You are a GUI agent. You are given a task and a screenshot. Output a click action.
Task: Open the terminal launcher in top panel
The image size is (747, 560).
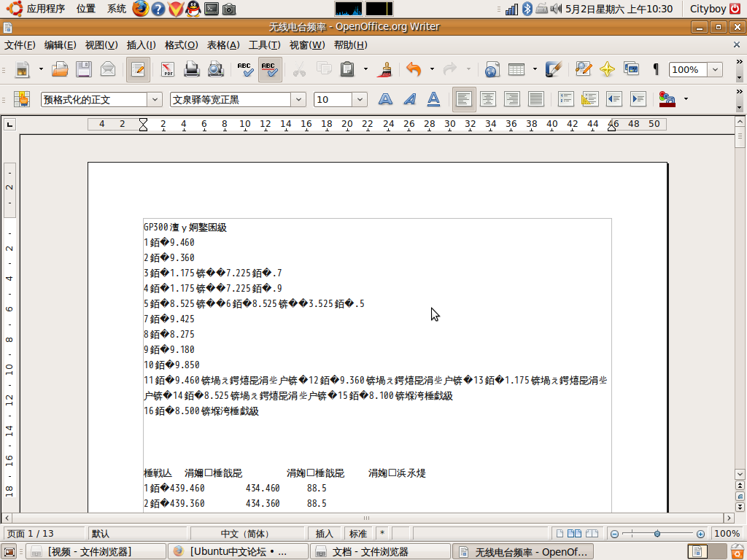(212, 9)
